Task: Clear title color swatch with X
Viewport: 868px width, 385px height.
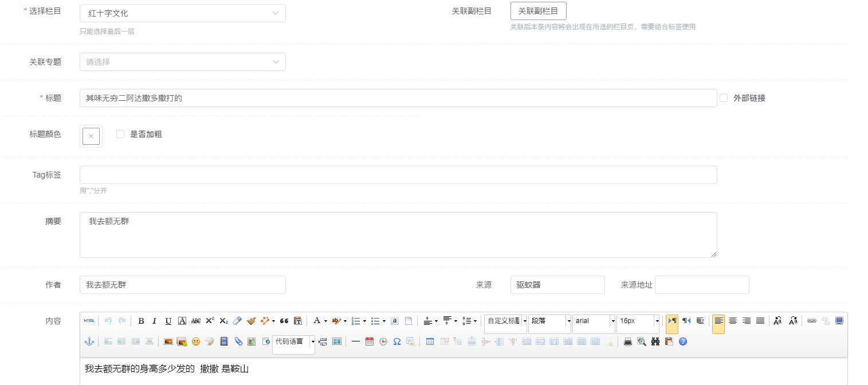Action: (91, 136)
